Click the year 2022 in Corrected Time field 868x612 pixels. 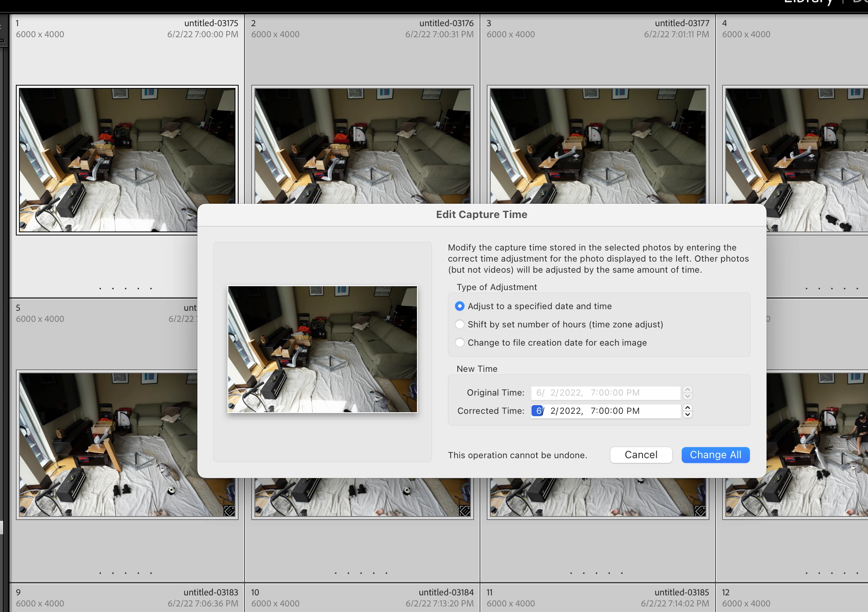[570, 411]
